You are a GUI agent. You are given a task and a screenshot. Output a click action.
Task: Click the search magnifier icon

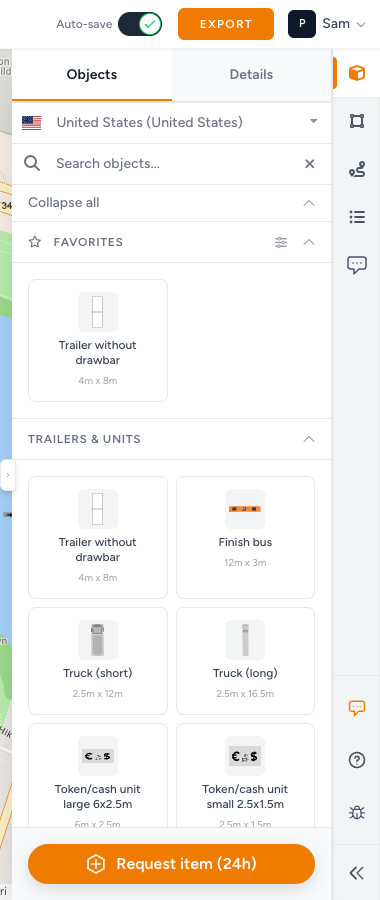click(33, 164)
